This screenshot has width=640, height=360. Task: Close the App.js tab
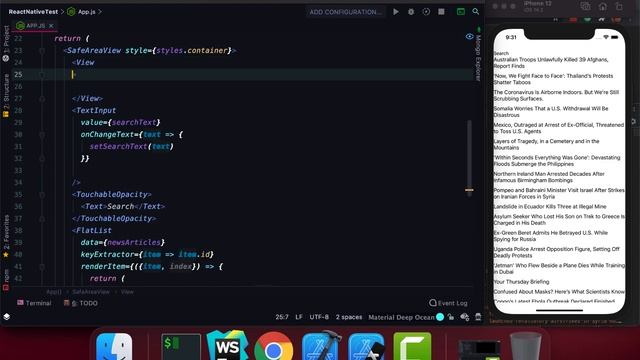(51, 26)
